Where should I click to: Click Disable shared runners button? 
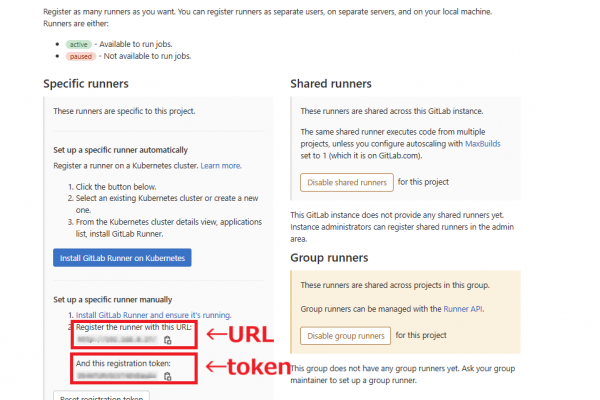(x=347, y=183)
